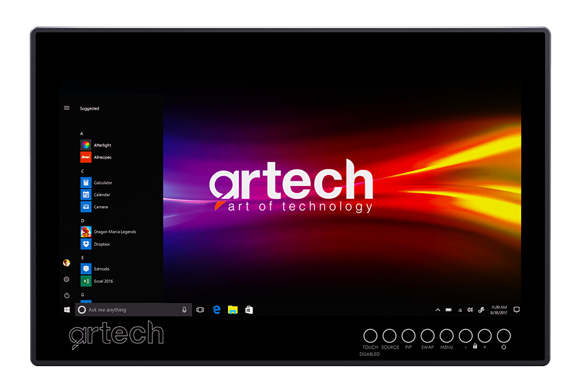Image resolution: width=581 pixels, height=392 pixels.
Task: Jump to letter section C header
Action: pyautogui.click(x=82, y=171)
